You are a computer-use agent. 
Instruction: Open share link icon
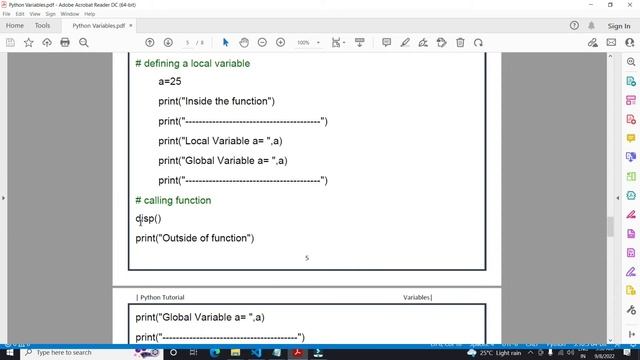click(593, 42)
